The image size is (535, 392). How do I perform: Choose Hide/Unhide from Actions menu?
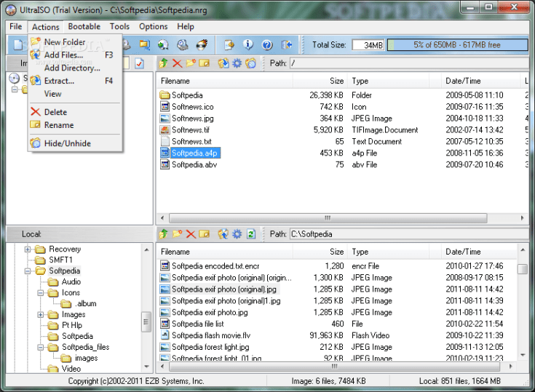pyautogui.click(x=75, y=143)
